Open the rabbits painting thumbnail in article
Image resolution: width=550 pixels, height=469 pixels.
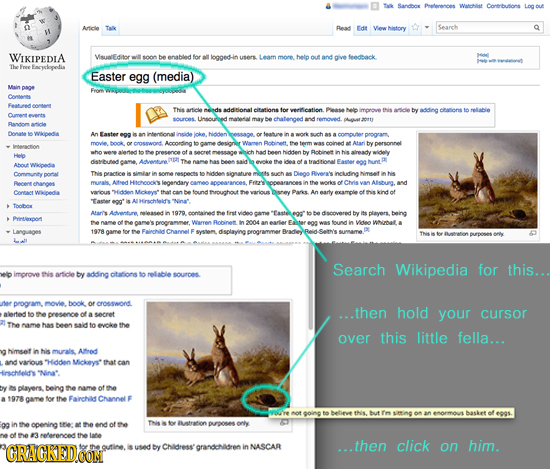tap(478, 180)
